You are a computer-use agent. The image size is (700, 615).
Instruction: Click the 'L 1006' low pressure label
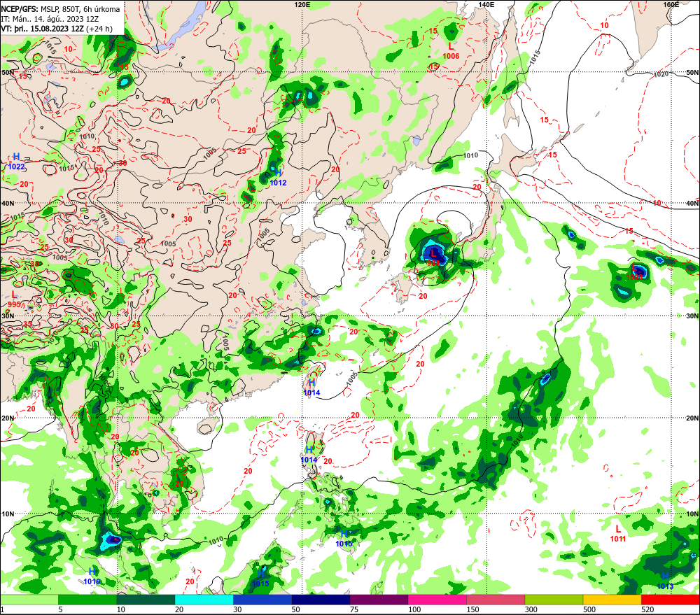click(x=451, y=50)
